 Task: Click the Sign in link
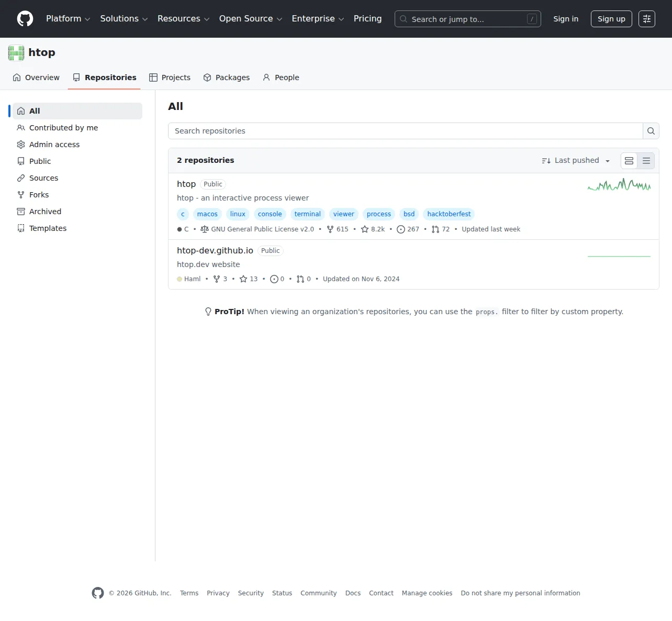click(x=566, y=19)
